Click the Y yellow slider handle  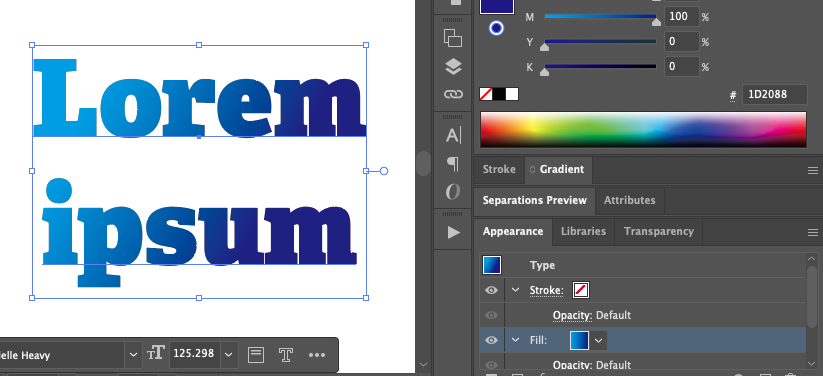(545, 47)
